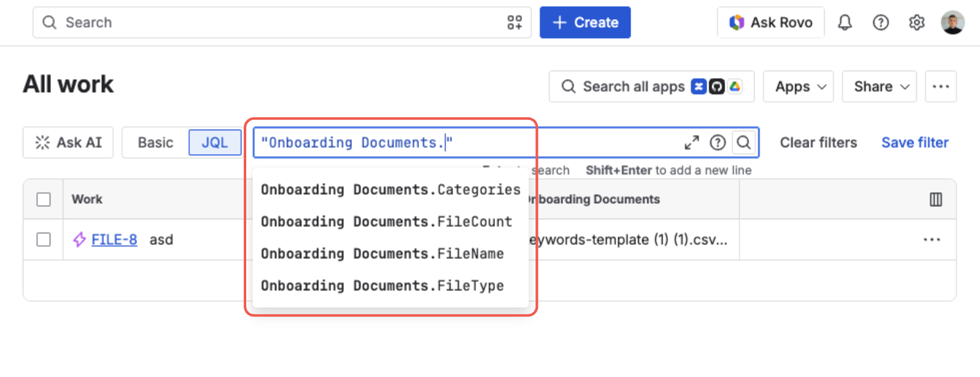Viewport: 980px width, 377px height.
Task: Expand the JQL editor with arrows icon
Action: pos(691,142)
